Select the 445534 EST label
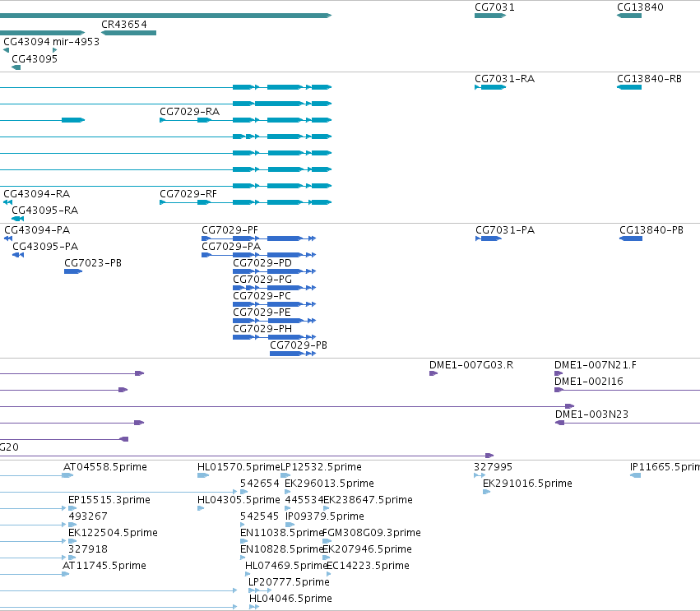This screenshot has height=611, width=700. point(304,500)
